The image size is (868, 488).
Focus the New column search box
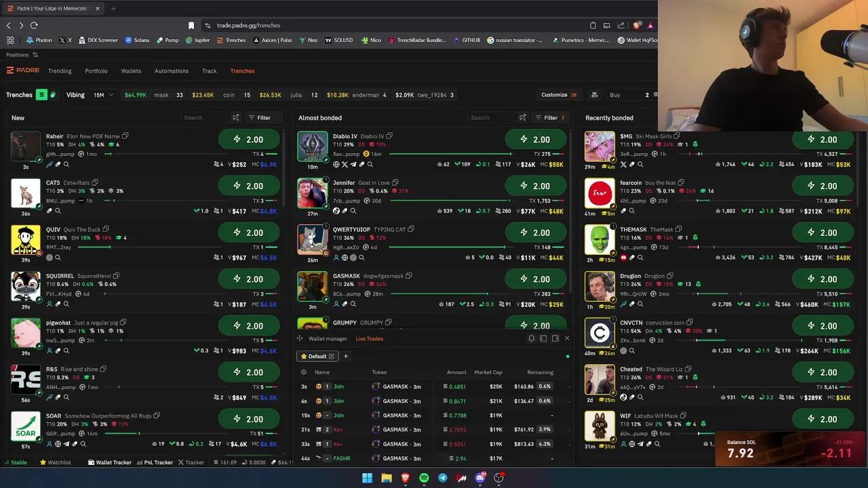(204, 118)
